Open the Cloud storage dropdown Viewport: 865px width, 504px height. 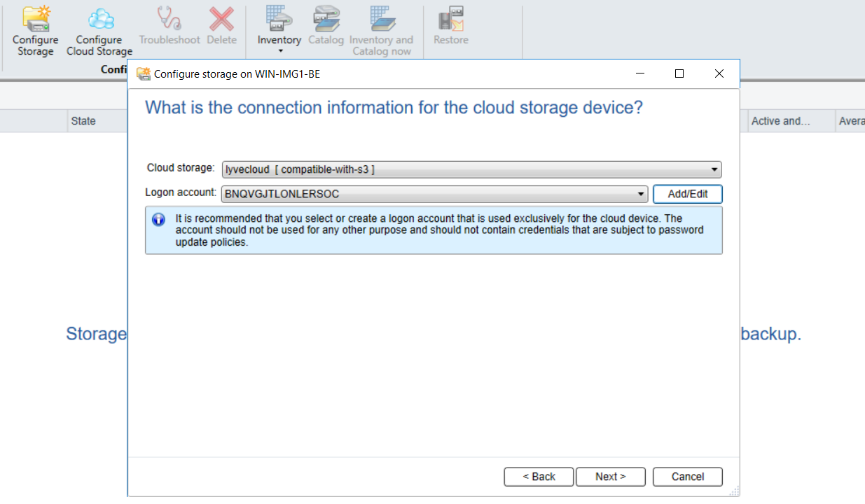pyautogui.click(x=714, y=169)
